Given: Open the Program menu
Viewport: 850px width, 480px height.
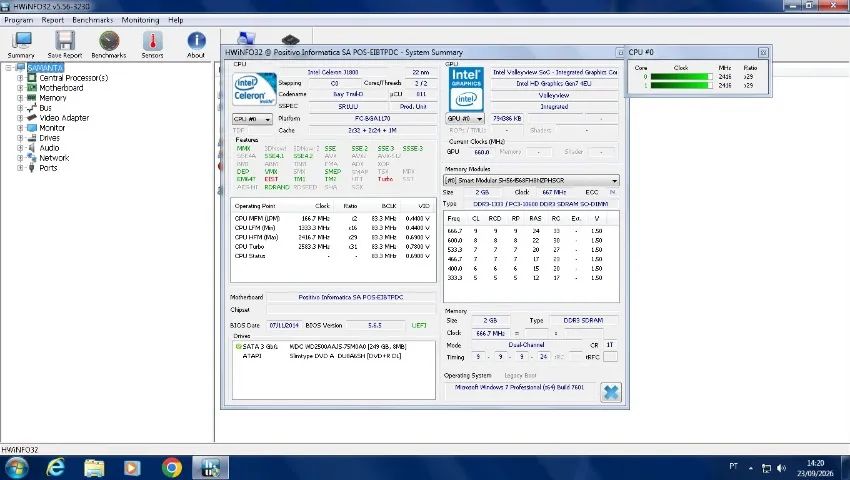Looking at the screenshot, I should click(18, 20).
